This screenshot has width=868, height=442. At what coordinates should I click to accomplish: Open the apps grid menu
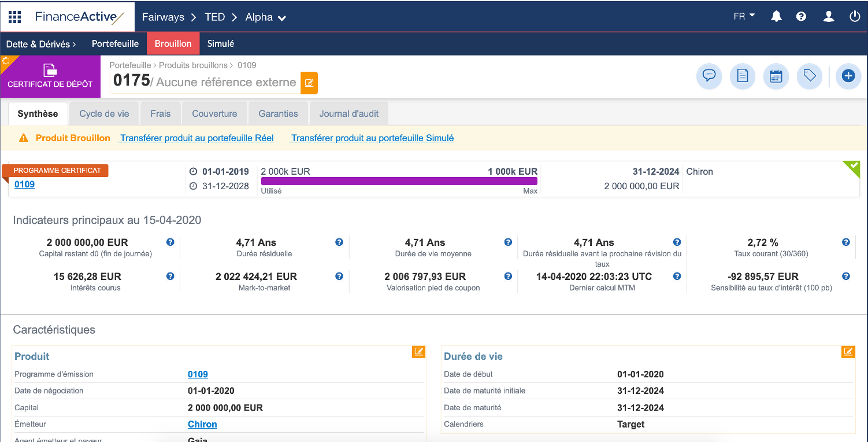(14, 17)
